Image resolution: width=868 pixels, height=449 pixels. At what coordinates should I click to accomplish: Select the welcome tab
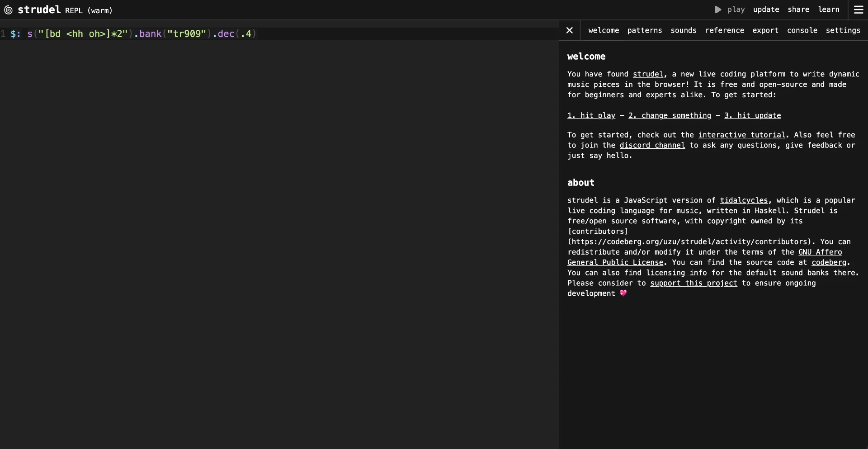[604, 30]
